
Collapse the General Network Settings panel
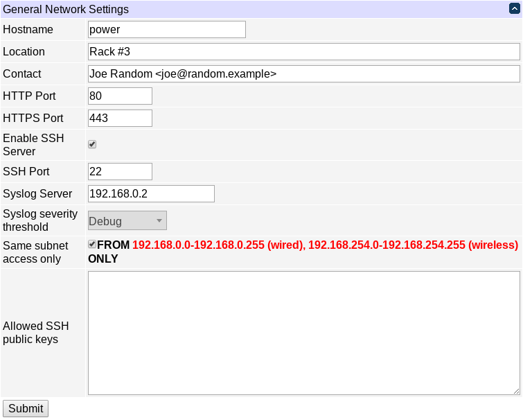tap(513, 9)
